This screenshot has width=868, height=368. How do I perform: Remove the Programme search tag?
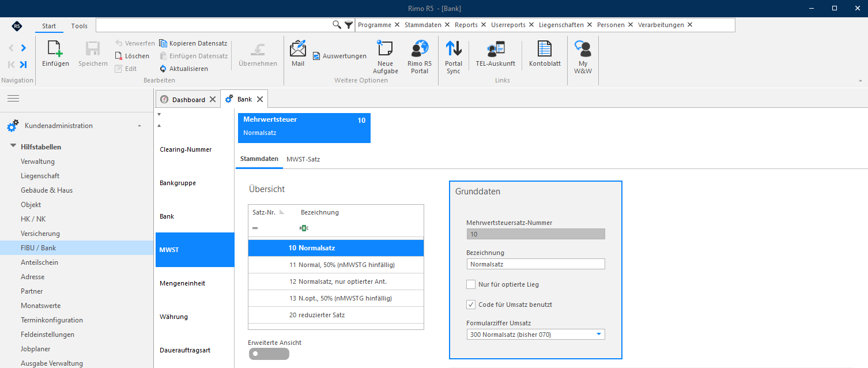tap(397, 25)
